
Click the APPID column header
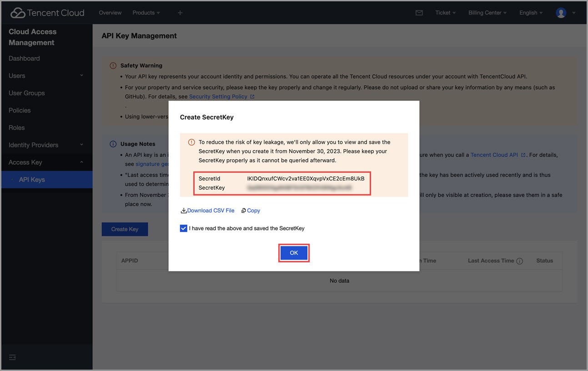[130, 261]
